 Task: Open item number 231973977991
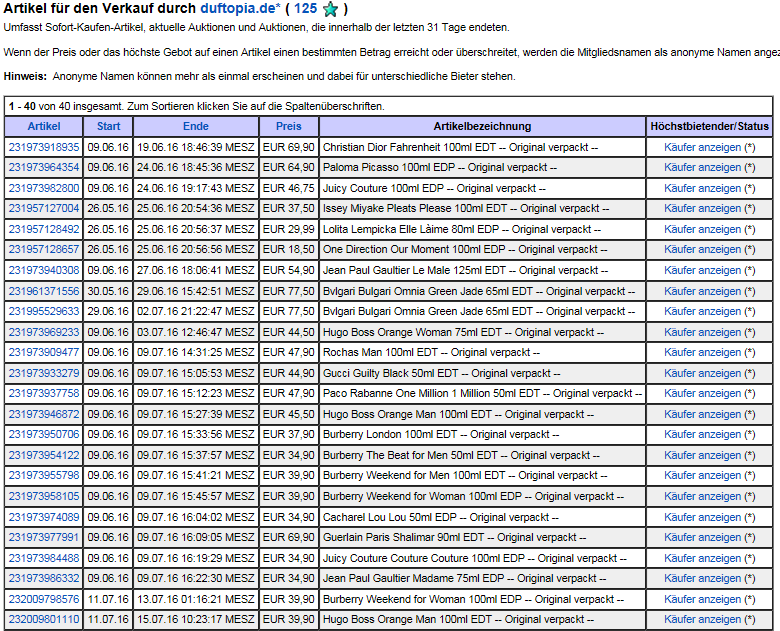44,537
